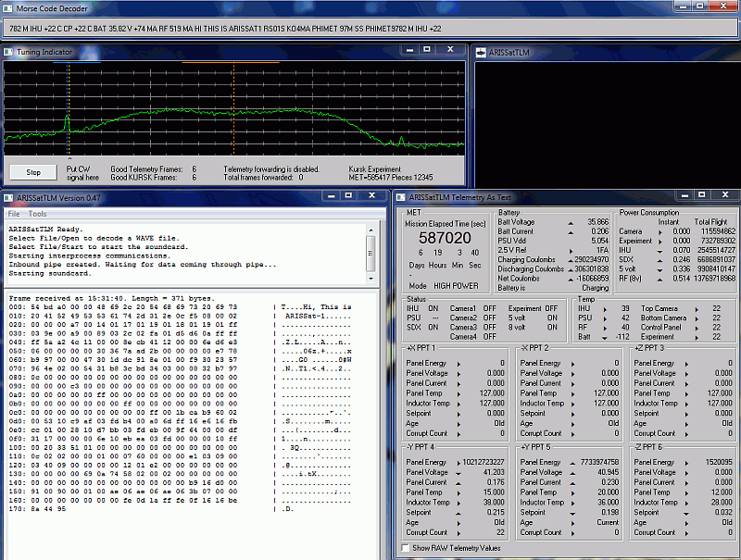Click ARISSatTLM Version 0.47 title icon
Viewport: 741px width, 560px height.
pos(8,198)
